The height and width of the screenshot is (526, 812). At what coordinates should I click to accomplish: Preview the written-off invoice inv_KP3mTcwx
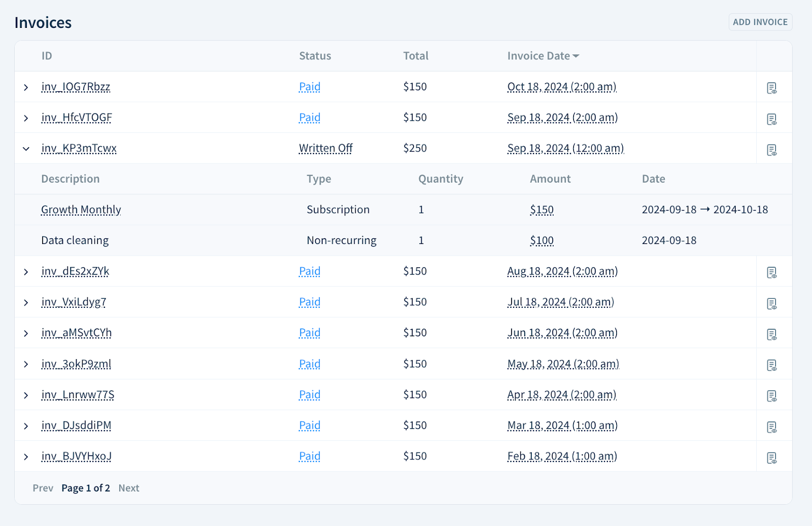[772, 150]
